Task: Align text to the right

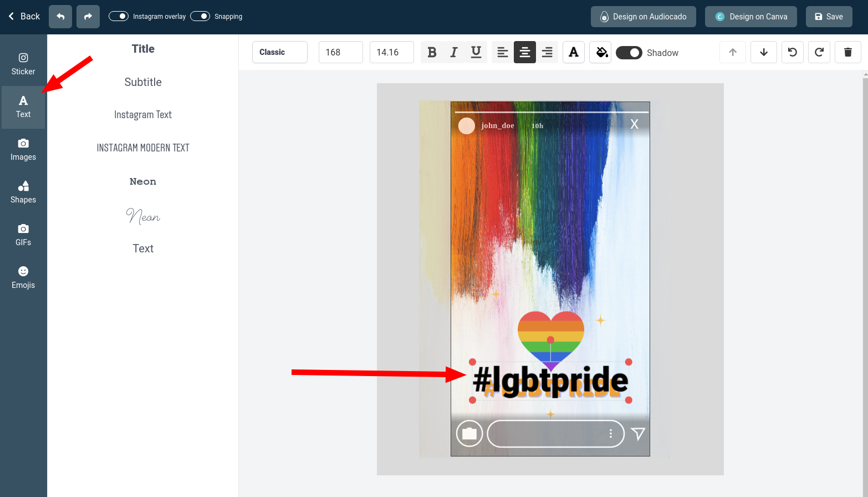Action: point(547,52)
